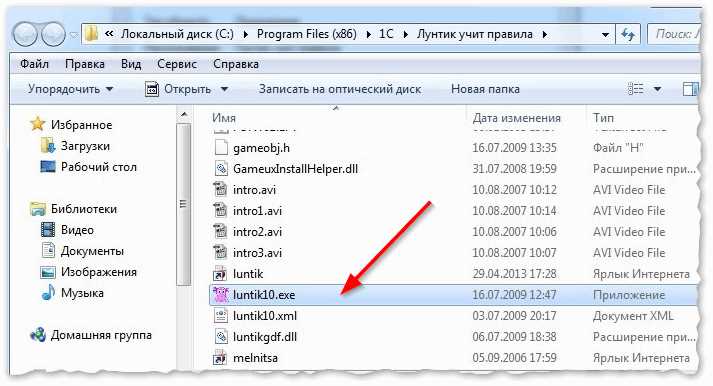Expand the dropdown arrow next to "Открыть"
This screenshot has height=386, width=713.
pos(224,89)
